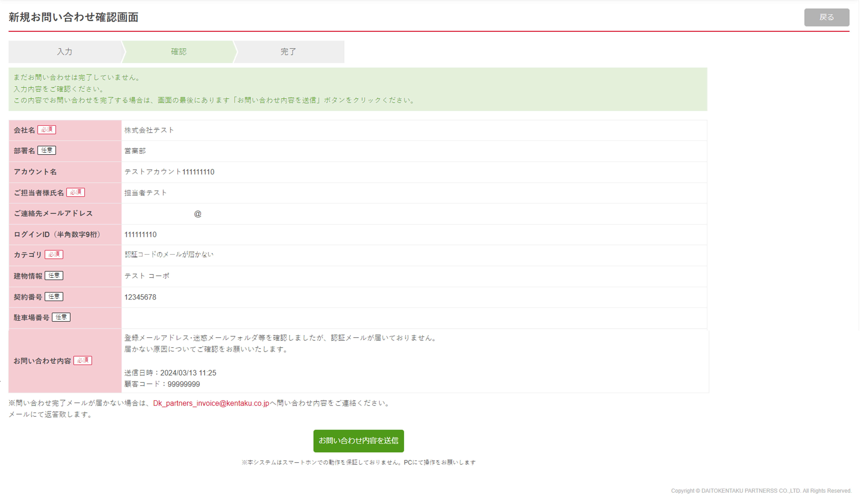Click inquiry text starting 登録メールアドレス
Screen dimensions: 861x504
click(x=280, y=338)
